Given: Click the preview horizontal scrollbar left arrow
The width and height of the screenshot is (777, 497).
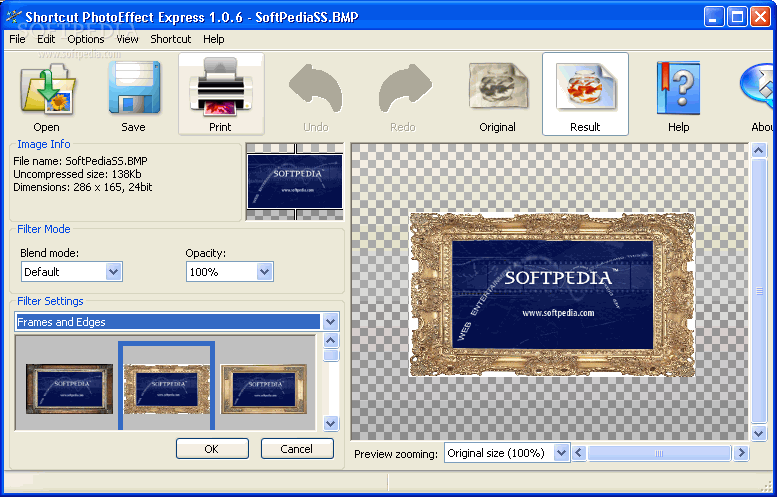Looking at the screenshot, I should tap(579, 452).
